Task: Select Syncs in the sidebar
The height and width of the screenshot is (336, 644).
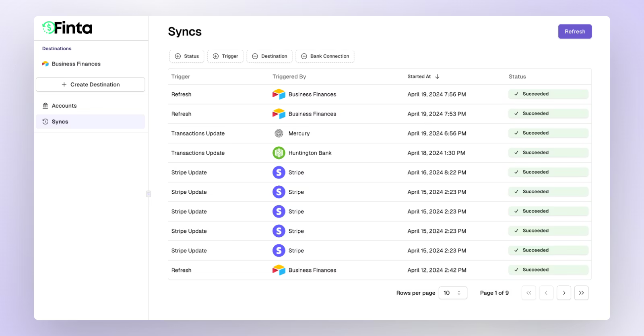Action: click(x=60, y=122)
